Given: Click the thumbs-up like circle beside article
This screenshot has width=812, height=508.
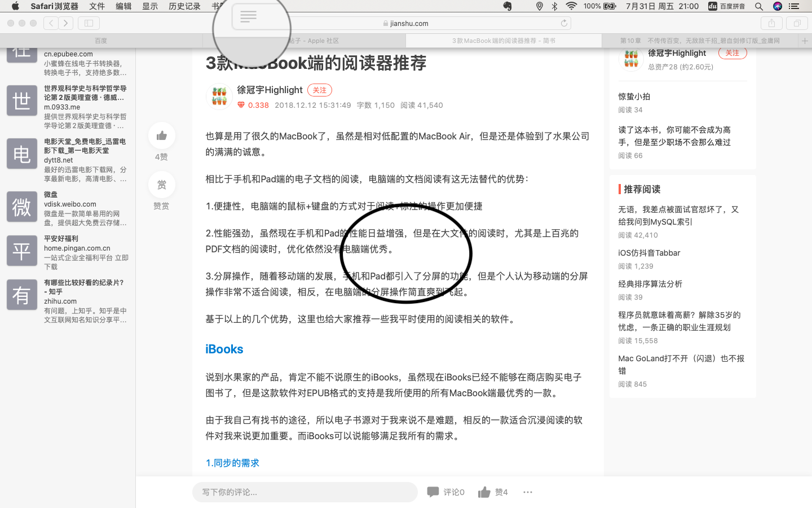Looking at the screenshot, I should click(162, 135).
